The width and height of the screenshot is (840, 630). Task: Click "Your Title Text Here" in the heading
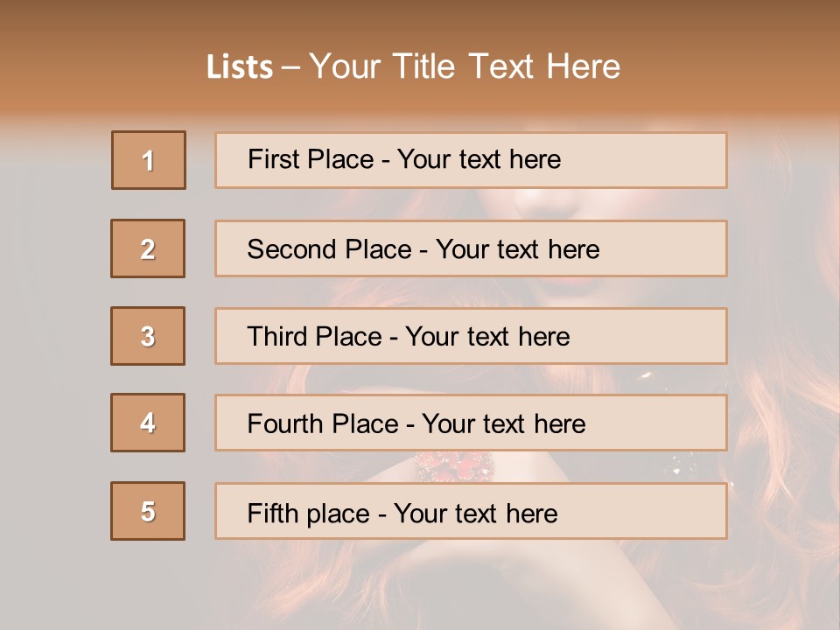[465, 67]
